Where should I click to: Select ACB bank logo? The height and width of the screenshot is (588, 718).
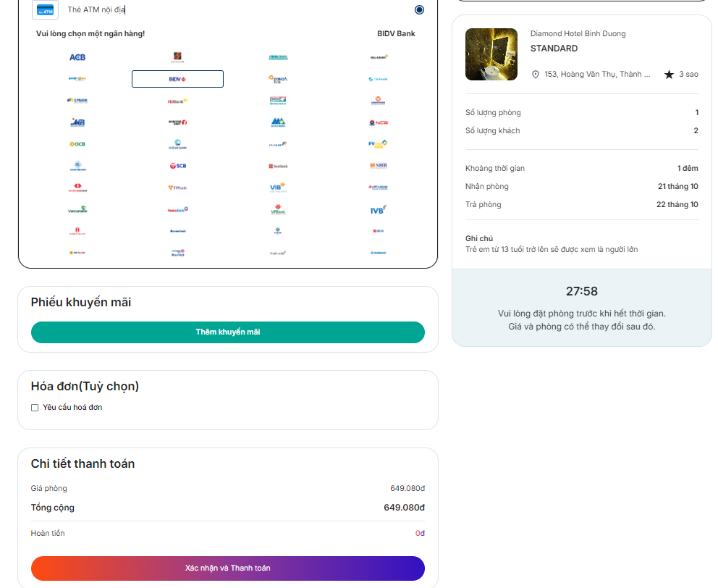click(77, 57)
